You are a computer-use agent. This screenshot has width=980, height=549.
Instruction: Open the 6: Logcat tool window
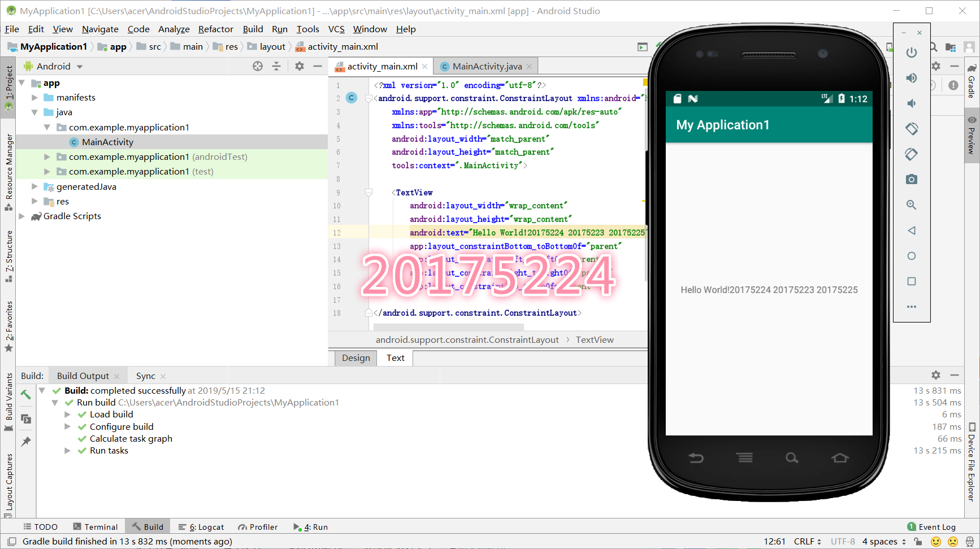click(201, 527)
